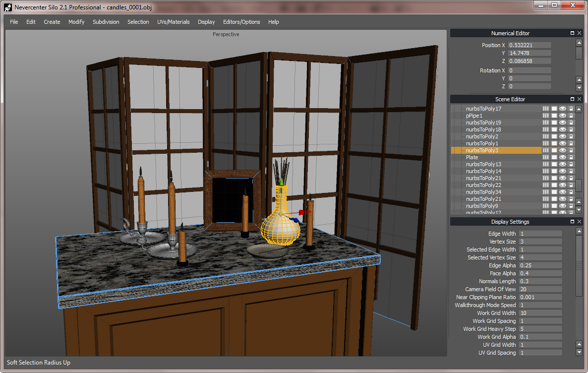This screenshot has width=588, height=373.
Task: Lock the nurbsToPoly3 object via padlock icon
Action: [x=571, y=150]
